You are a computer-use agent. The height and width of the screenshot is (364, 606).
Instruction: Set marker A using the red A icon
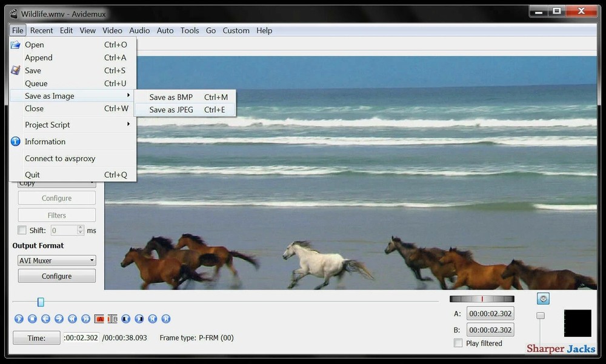click(x=99, y=319)
